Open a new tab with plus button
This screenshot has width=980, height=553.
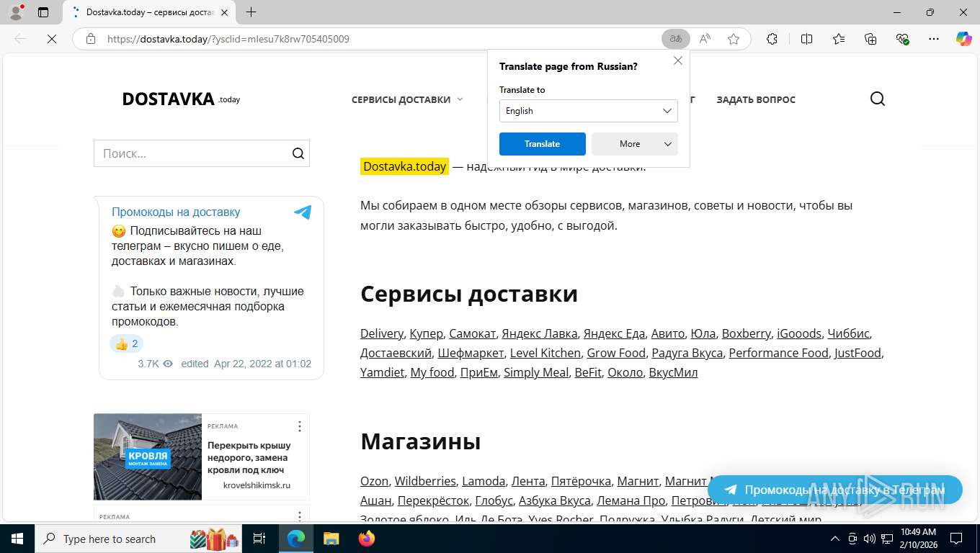(251, 12)
